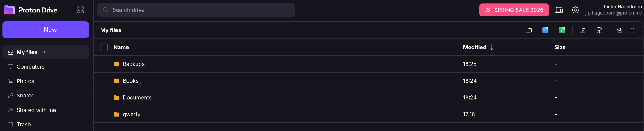Screen dimensions: 644x131
Task: Reverse the Modified sort order
Action: click(x=478, y=47)
